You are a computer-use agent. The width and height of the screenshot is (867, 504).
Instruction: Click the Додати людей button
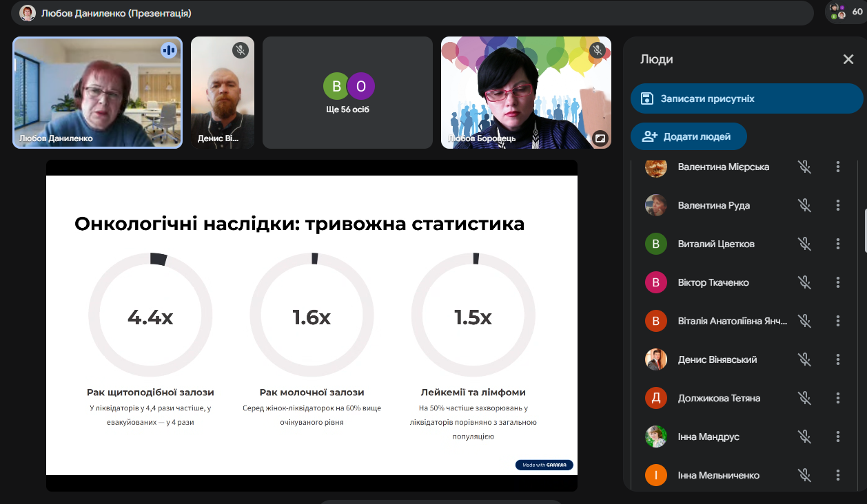click(x=688, y=136)
